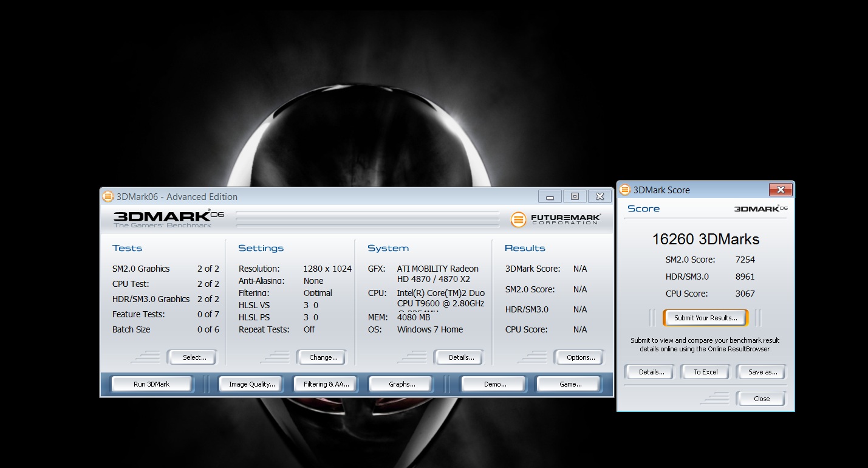Dismiss Score window with Close button
The image size is (868, 468).
[x=761, y=399]
